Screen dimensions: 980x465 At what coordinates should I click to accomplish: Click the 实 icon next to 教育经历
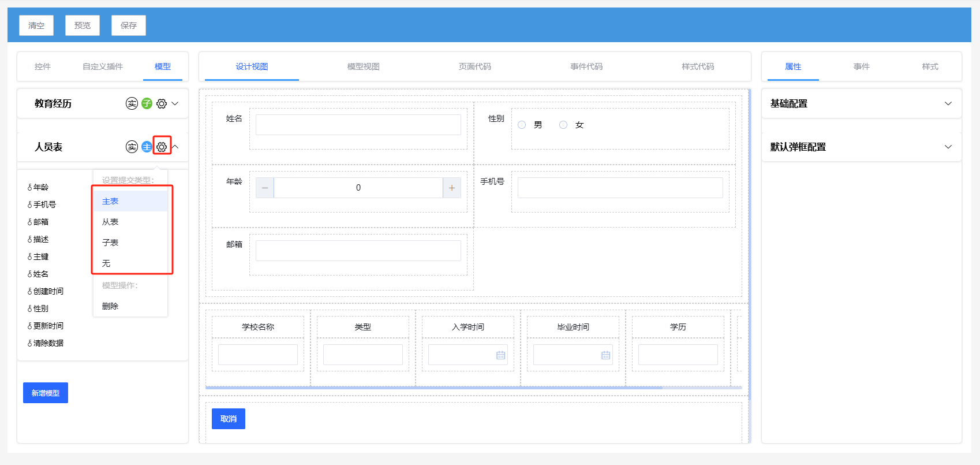[x=132, y=103]
